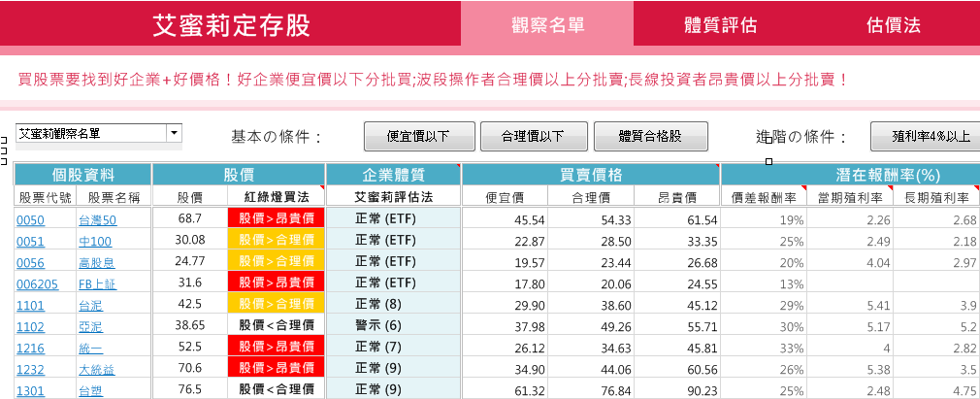Select the 企業體質 header cell
The width and height of the screenshot is (980, 399).
click(393, 175)
